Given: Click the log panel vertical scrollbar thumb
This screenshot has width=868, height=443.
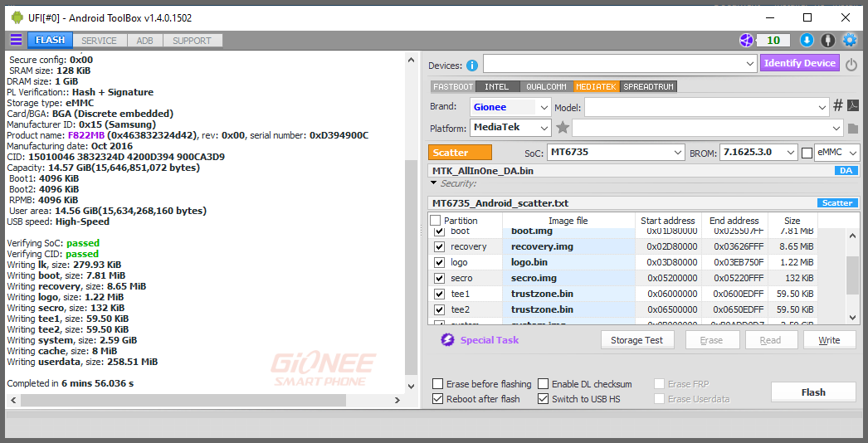Looking at the screenshot, I should tap(411, 267).
